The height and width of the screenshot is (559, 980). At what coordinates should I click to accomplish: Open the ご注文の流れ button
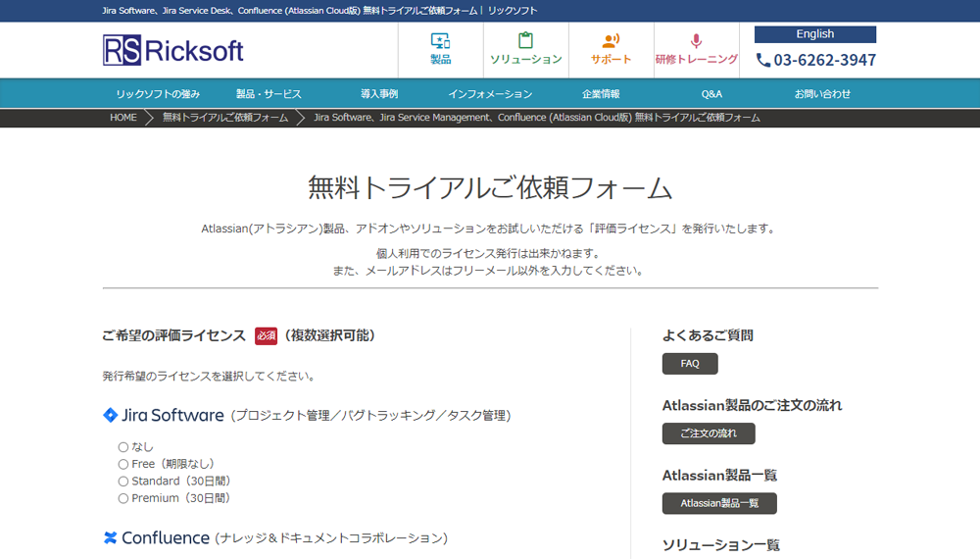tap(709, 433)
